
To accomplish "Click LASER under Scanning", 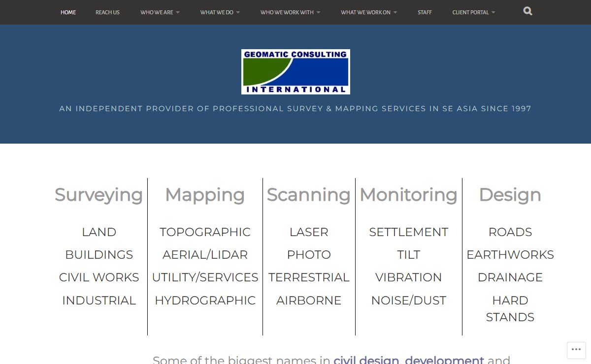I will 309,232.
